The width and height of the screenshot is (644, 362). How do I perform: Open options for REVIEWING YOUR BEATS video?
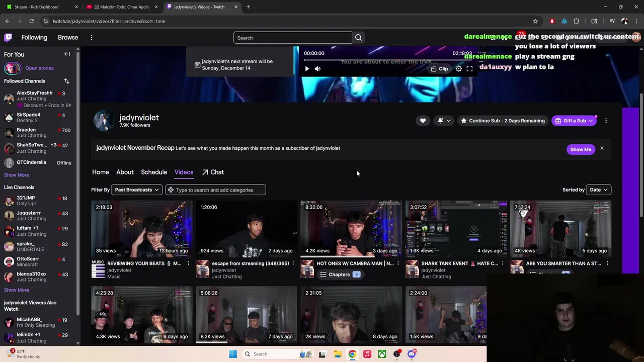188,263
